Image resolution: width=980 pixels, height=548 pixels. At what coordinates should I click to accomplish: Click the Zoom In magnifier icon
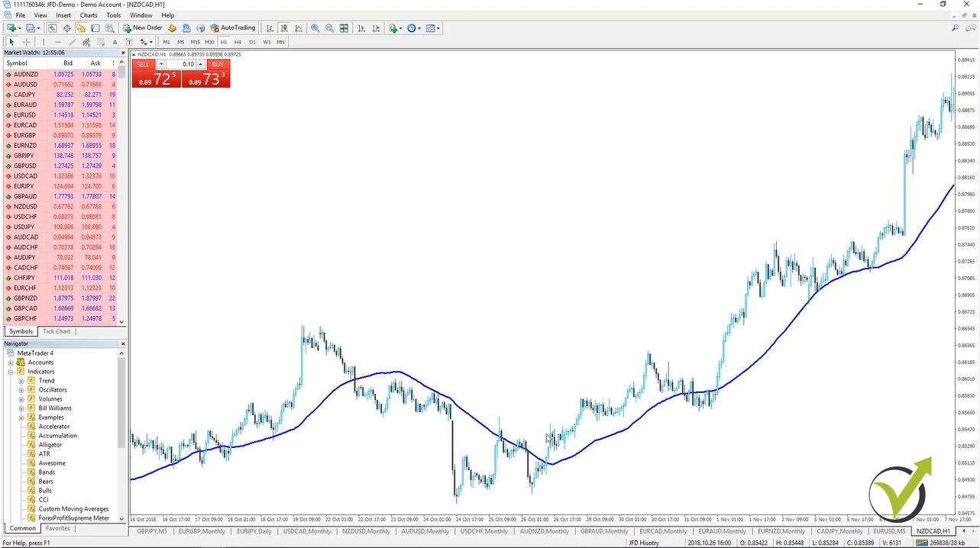click(x=315, y=28)
